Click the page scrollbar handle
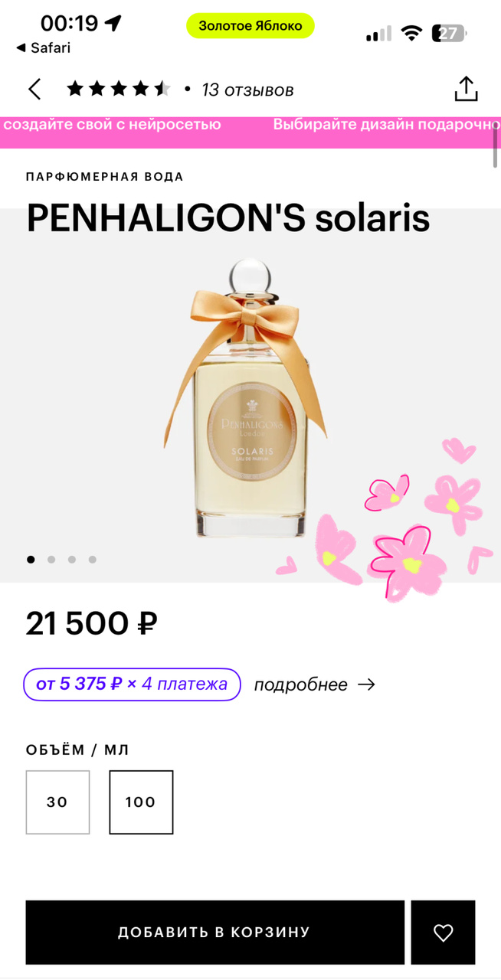This screenshot has height=980, width=501. [x=497, y=145]
